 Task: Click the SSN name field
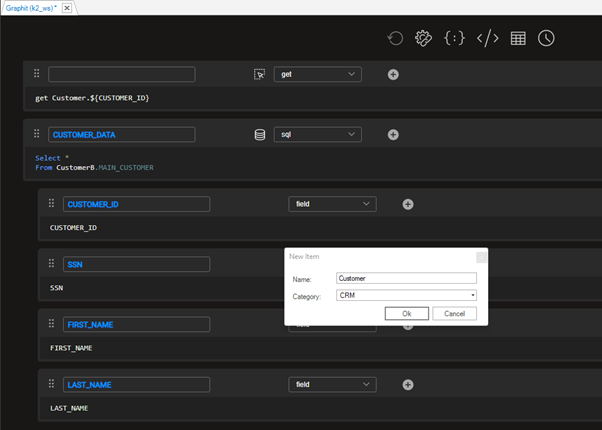(x=136, y=264)
